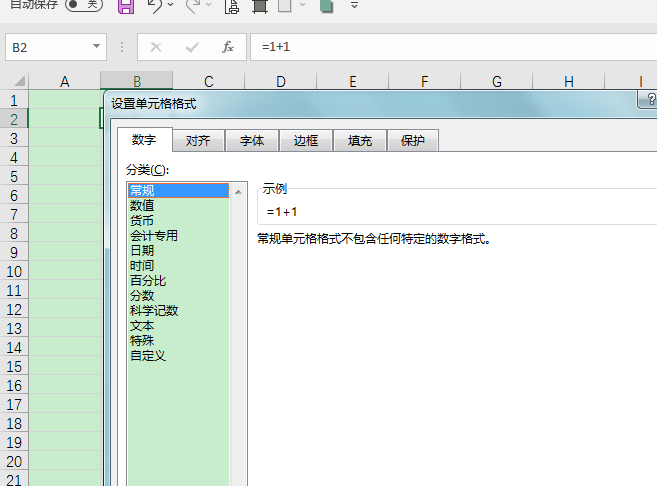The image size is (657, 486).
Task: Open the Undo history dropdown arrow
Action: (x=170, y=5)
